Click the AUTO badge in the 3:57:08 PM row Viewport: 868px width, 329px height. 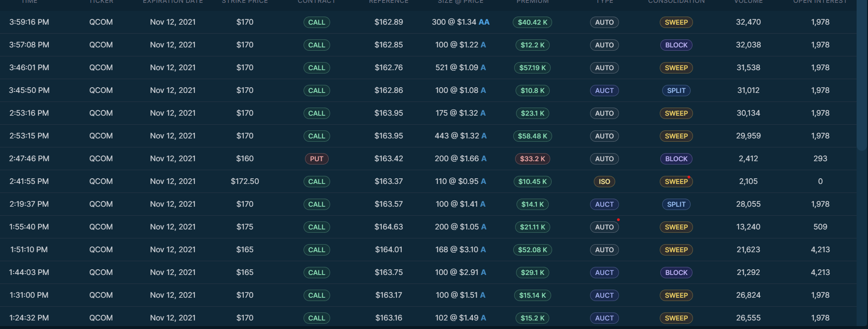coord(604,45)
